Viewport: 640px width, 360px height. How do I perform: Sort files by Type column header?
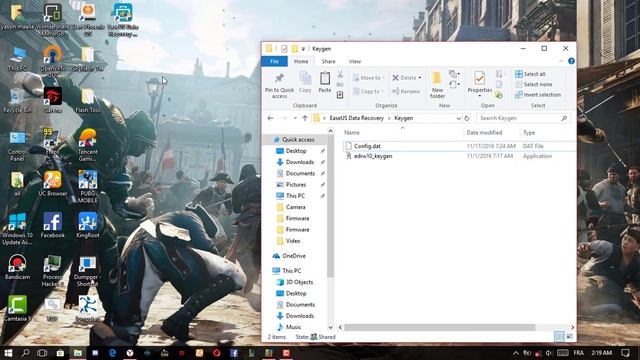(x=529, y=133)
